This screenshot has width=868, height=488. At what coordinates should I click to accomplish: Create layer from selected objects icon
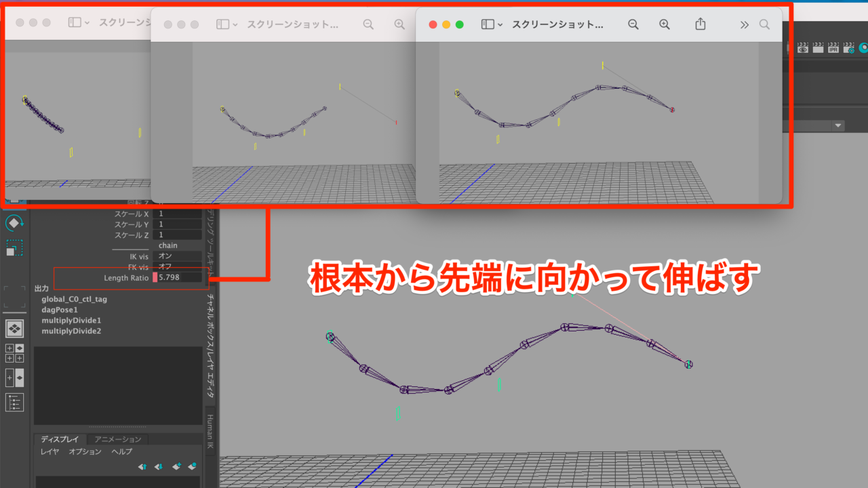click(193, 466)
